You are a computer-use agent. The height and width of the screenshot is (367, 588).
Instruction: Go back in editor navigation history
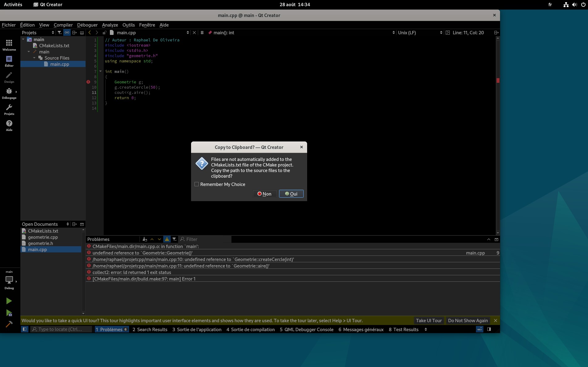pyautogui.click(x=90, y=32)
